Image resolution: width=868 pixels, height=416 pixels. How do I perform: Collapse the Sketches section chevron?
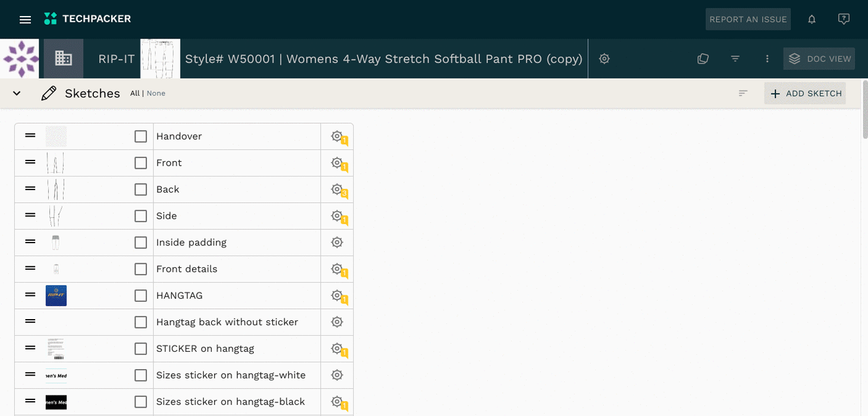tap(17, 93)
